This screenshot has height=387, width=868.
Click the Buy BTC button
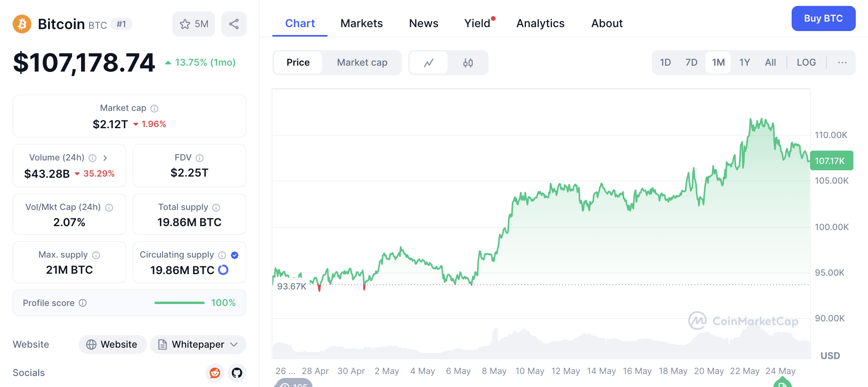[x=824, y=18]
